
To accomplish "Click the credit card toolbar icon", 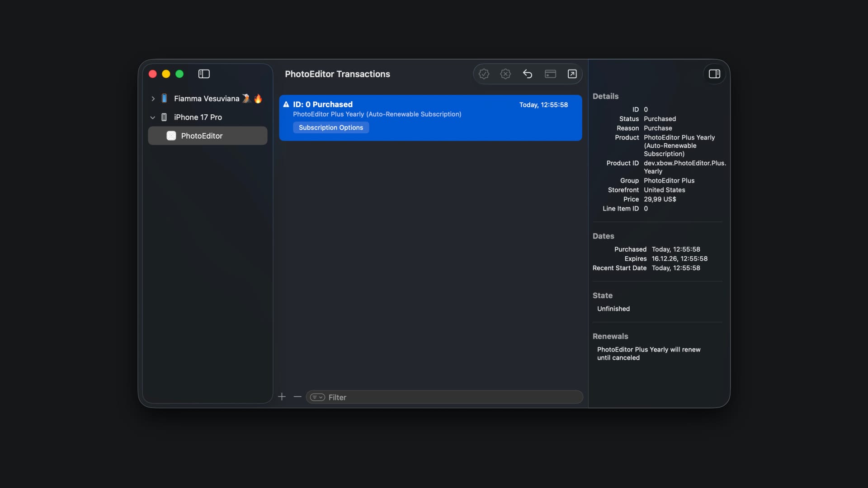I will [550, 74].
